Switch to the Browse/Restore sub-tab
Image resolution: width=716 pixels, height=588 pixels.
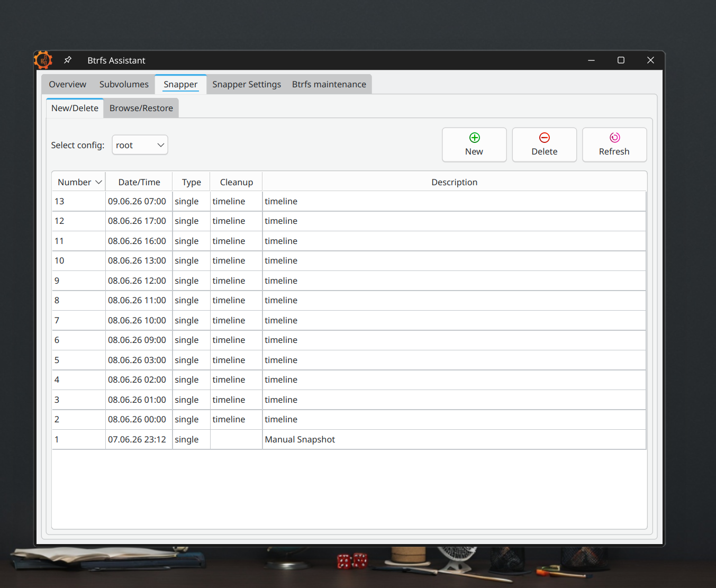coord(141,108)
